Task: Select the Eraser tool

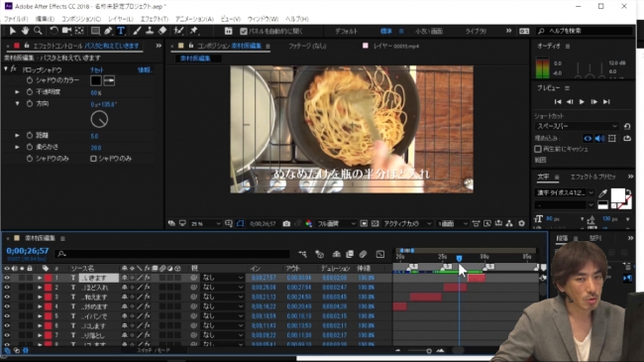Action: tap(162, 31)
